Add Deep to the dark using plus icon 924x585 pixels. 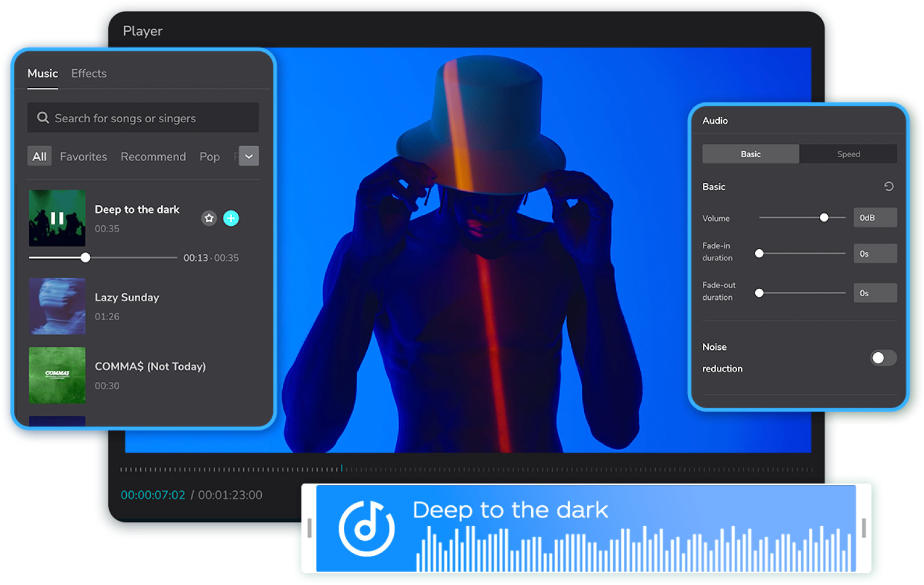pos(231,218)
